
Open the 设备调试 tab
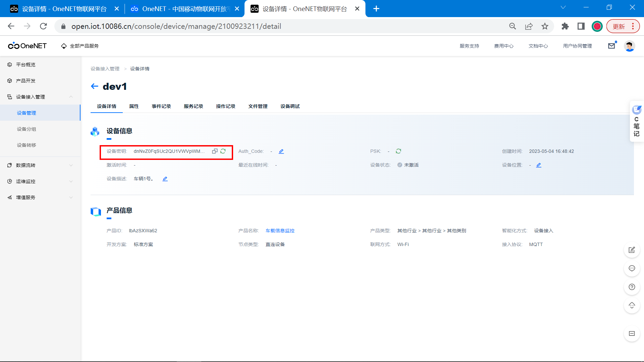coord(290,106)
